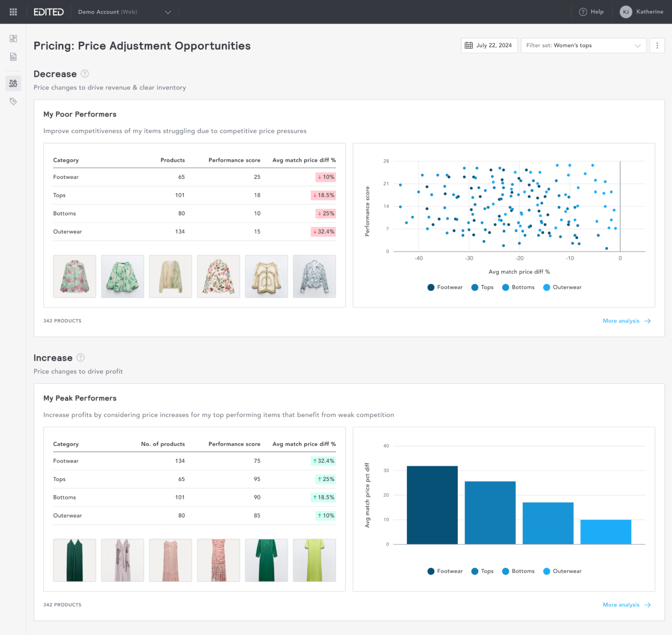Show info tooltip next to Decrease heading
The width and height of the screenshot is (672, 635).
coord(85,74)
